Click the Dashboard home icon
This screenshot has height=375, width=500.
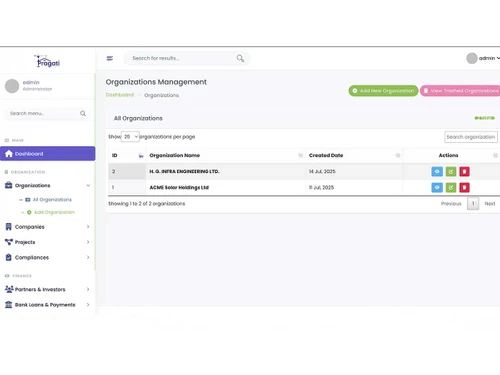(x=9, y=154)
